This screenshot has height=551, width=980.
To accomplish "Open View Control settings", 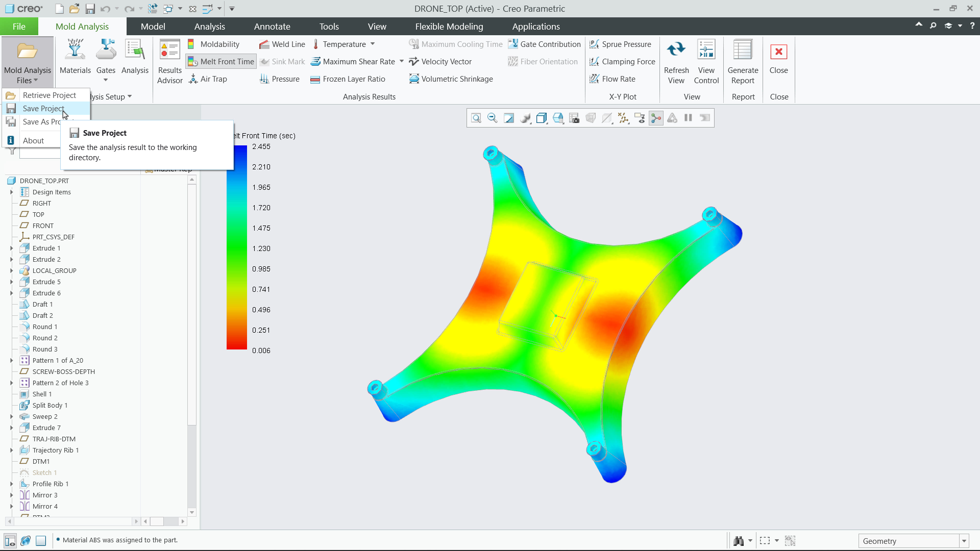I will pos(706,61).
